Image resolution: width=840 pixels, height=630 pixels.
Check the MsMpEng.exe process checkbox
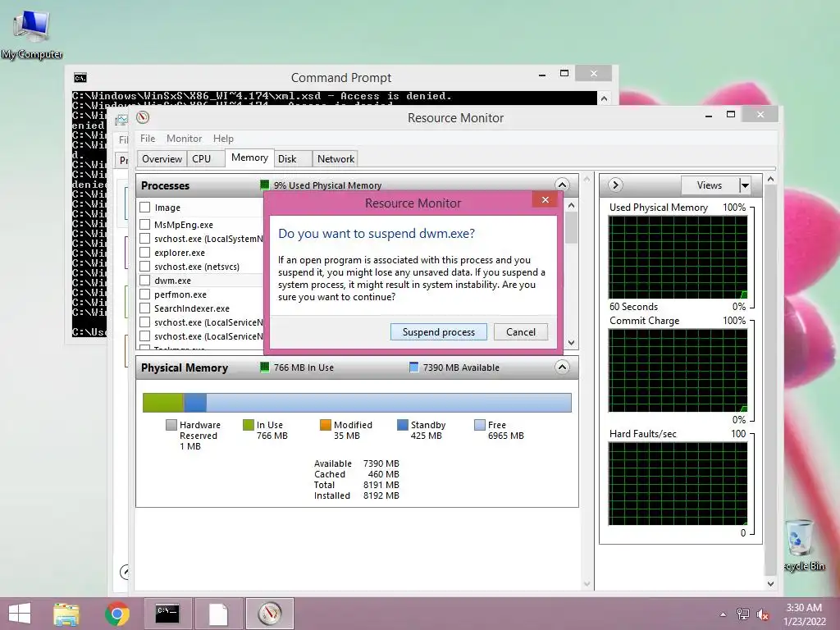pos(144,225)
